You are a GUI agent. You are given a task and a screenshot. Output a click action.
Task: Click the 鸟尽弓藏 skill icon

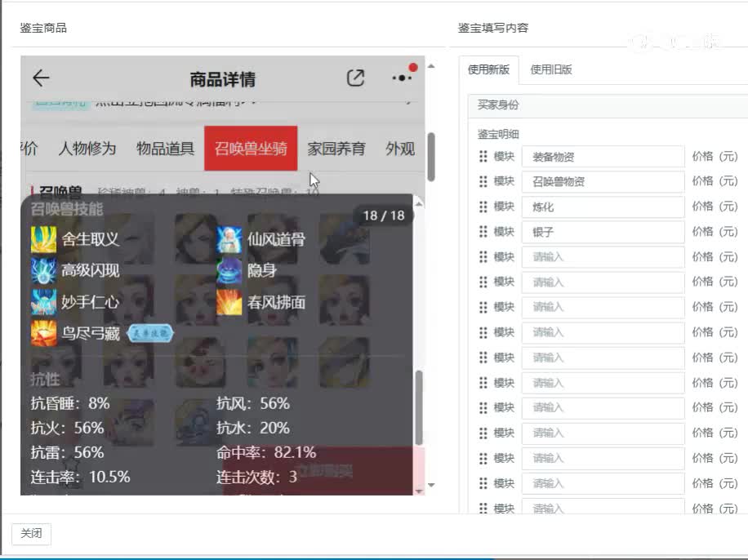pyautogui.click(x=43, y=333)
